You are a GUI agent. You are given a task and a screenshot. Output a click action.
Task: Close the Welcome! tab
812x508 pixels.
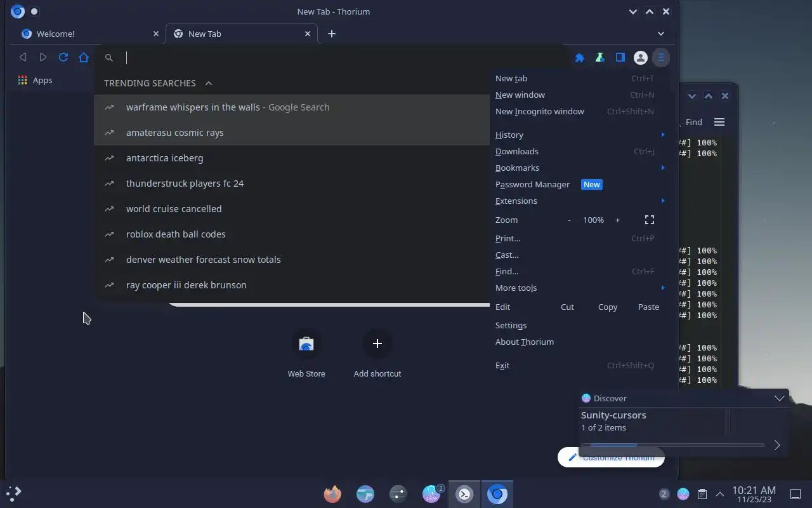[156, 34]
